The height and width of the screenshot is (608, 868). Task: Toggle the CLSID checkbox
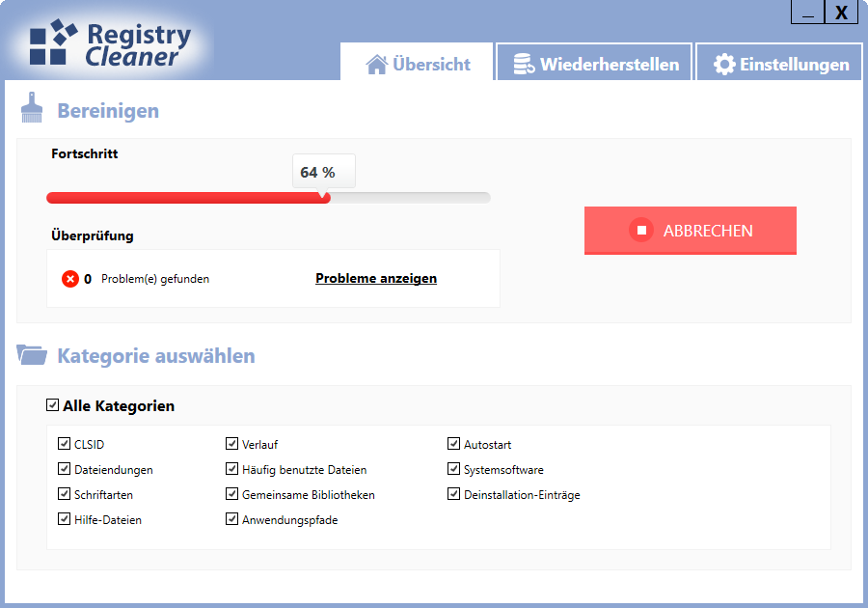click(x=65, y=444)
